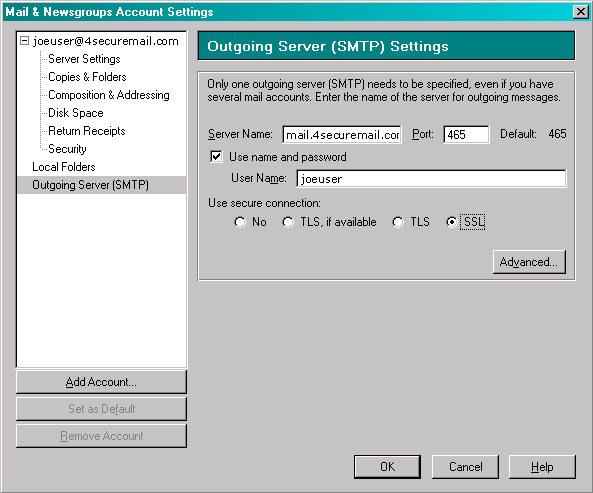Screen dimensions: 593x493
Task: Open Composition & Addressing settings
Action: tap(109, 95)
